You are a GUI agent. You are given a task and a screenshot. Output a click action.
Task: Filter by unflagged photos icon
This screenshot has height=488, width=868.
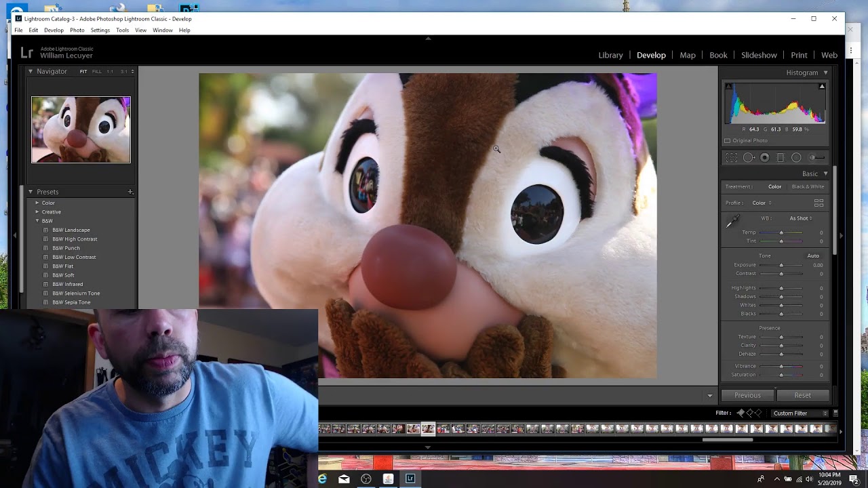749,413
